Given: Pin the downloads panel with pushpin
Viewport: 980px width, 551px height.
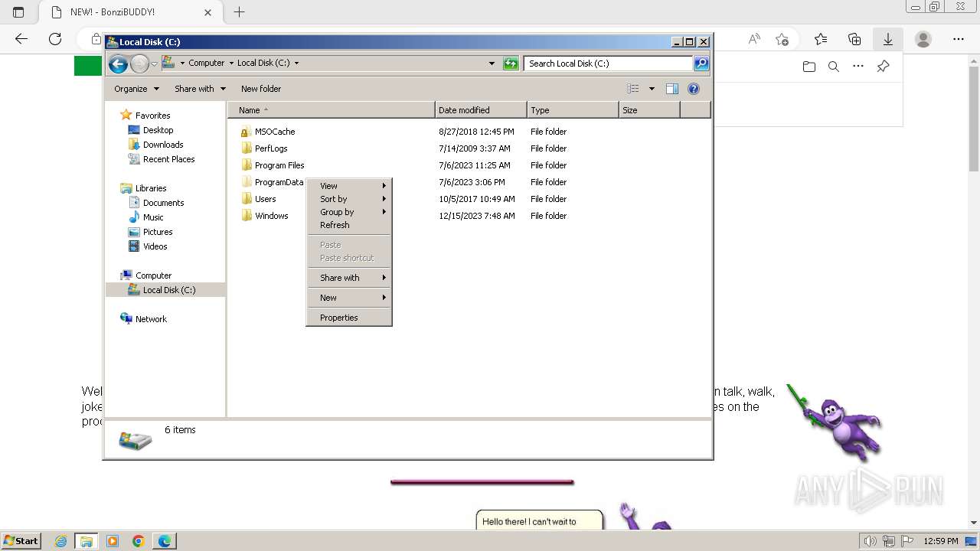Looking at the screenshot, I should 883,67.
